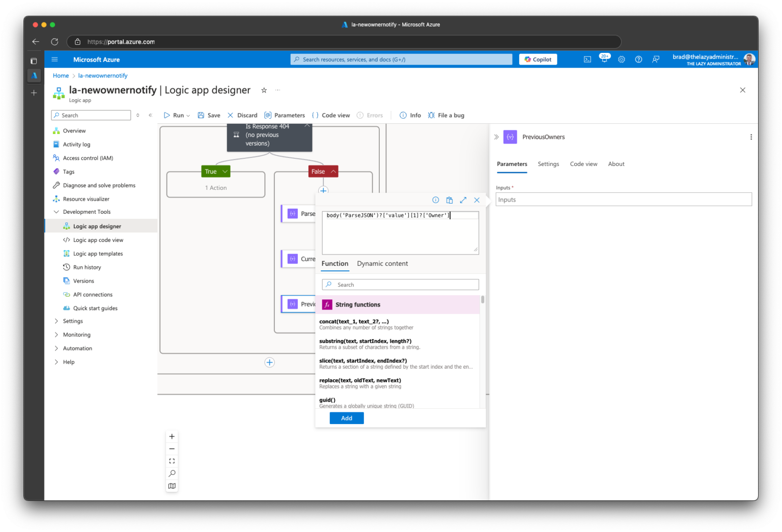Collapse the left navigation menu
The image size is (782, 532).
(x=150, y=116)
